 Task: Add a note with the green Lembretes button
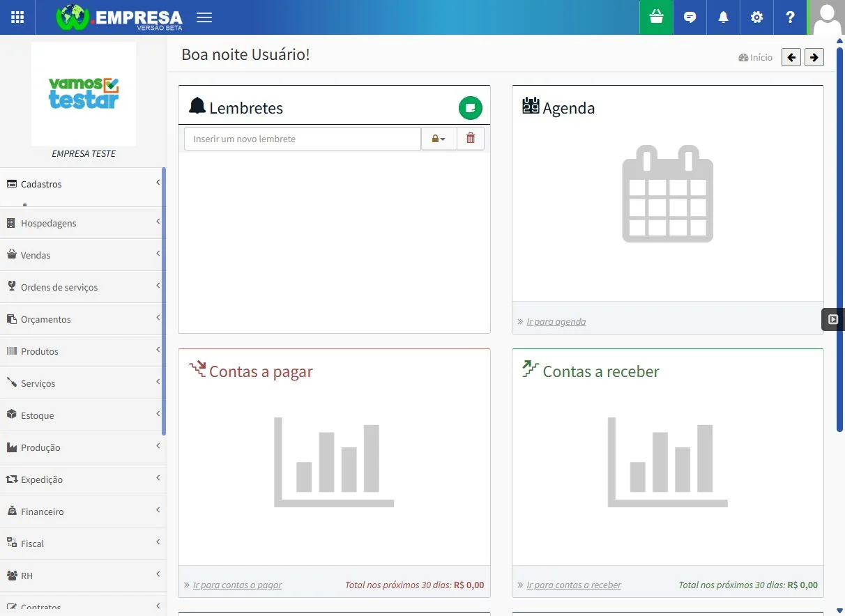click(x=471, y=108)
